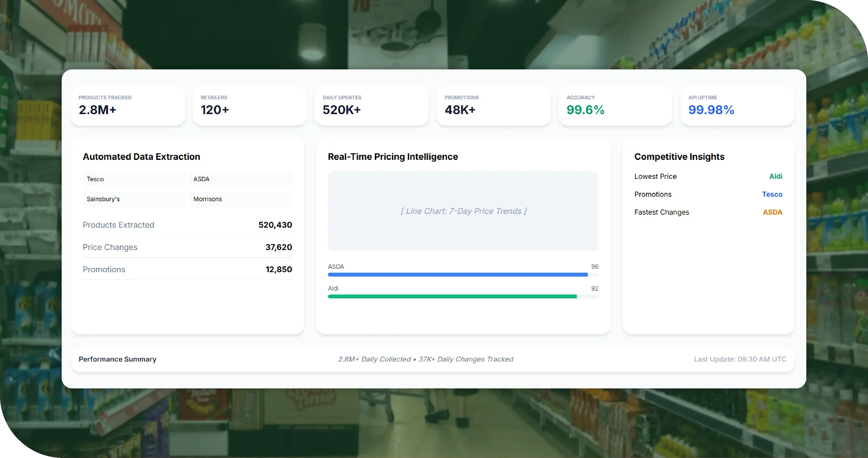The height and width of the screenshot is (458, 868).
Task: Select the green 99.6% accuracy value
Action: pyautogui.click(x=585, y=110)
